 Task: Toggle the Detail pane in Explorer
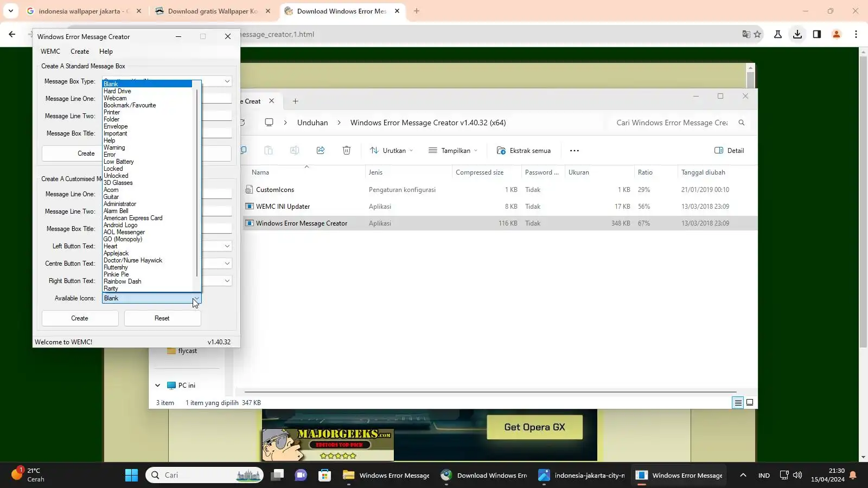click(x=729, y=151)
